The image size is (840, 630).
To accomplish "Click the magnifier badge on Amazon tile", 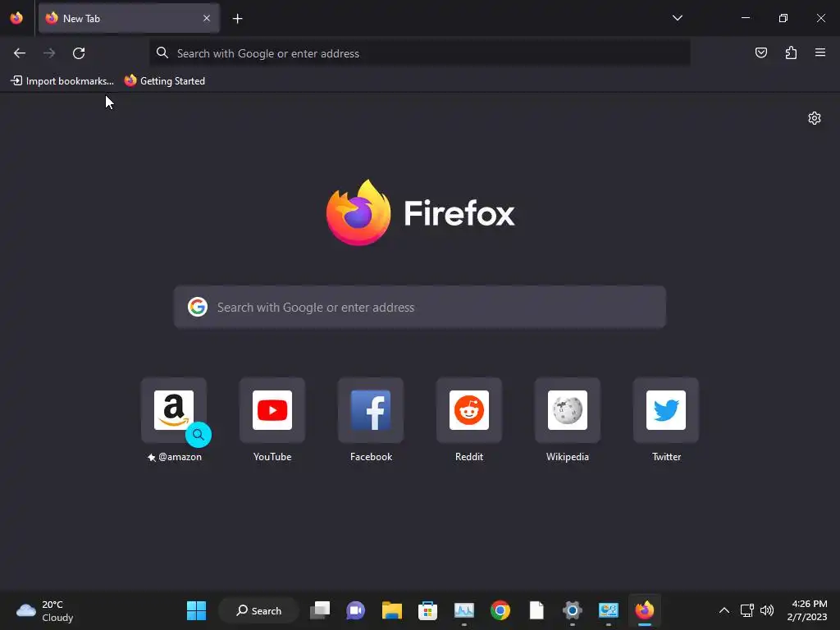I will click(199, 435).
